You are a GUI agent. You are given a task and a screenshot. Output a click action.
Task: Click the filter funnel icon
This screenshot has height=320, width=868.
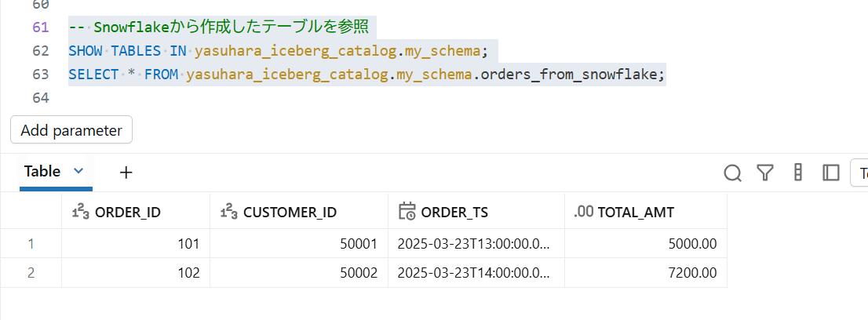(765, 173)
